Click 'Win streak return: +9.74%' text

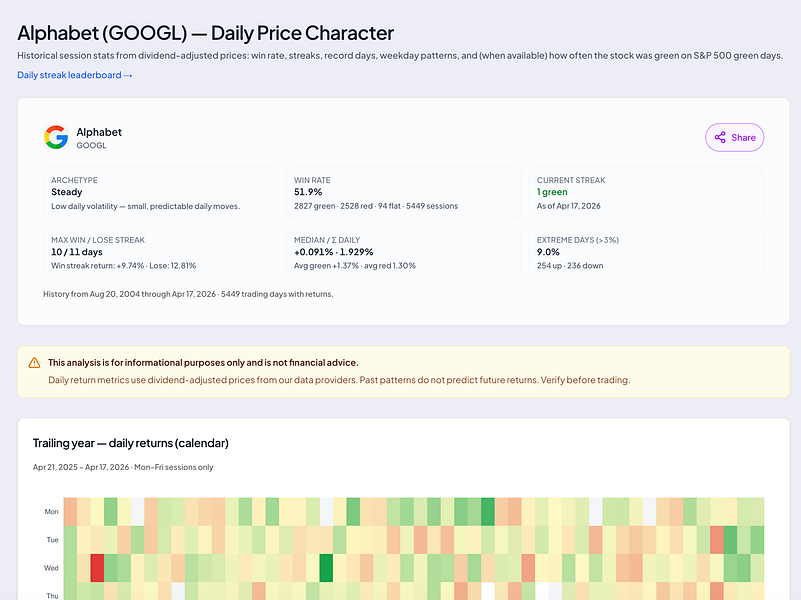pyautogui.click(x=98, y=266)
